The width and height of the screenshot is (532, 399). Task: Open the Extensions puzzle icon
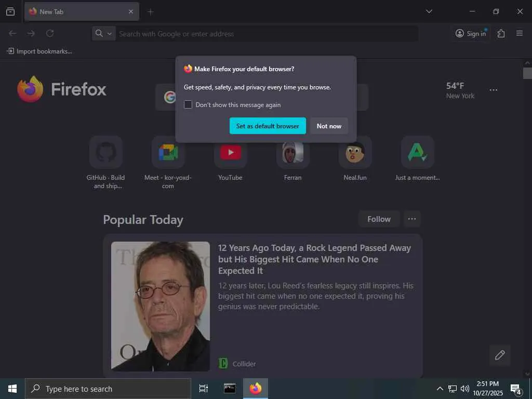coord(501,33)
